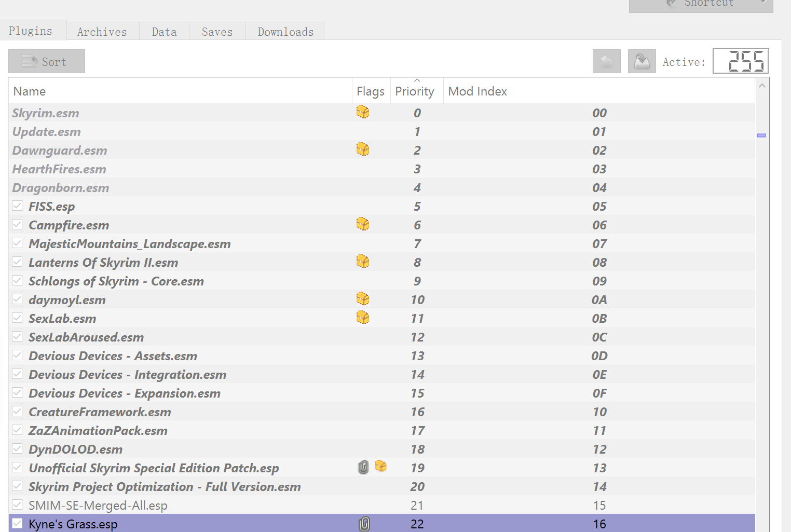Click the flag icon for Lanterns Of Skyrim II.esm

[x=363, y=262]
